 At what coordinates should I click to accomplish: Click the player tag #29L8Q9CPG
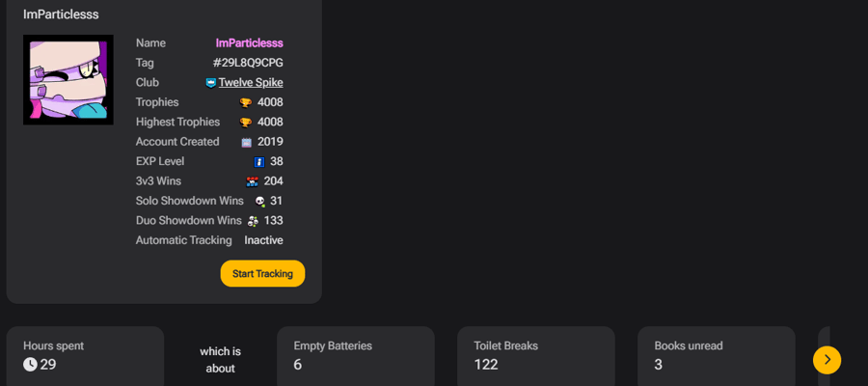pyautogui.click(x=248, y=63)
